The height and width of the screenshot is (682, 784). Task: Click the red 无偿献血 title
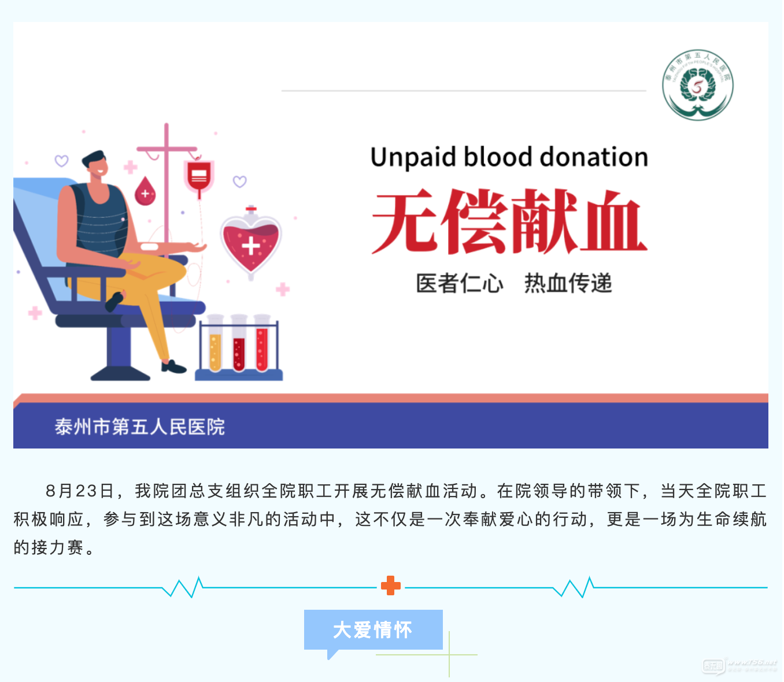pos(509,222)
